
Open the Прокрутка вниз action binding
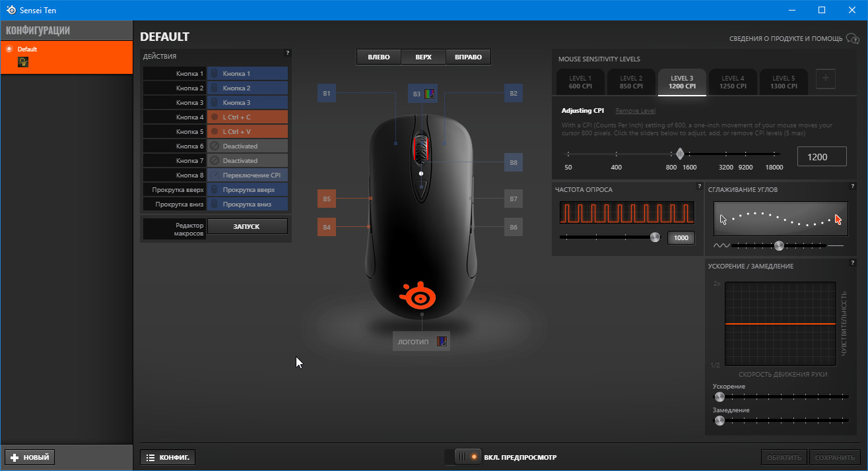(248, 204)
